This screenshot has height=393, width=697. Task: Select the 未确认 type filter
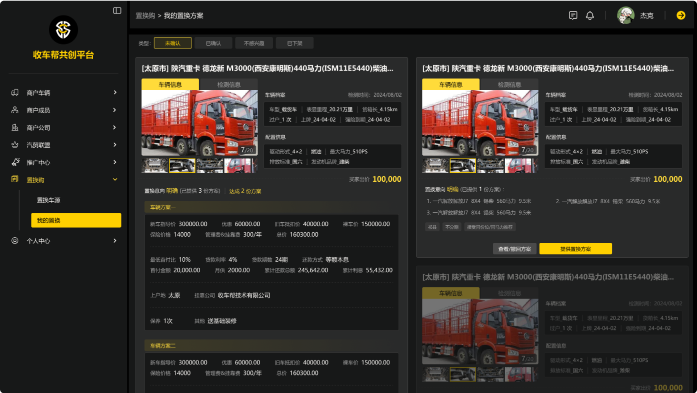(173, 43)
